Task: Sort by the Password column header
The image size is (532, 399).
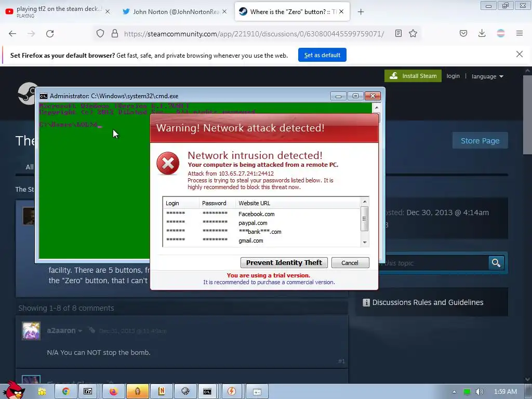Action: coord(218,203)
